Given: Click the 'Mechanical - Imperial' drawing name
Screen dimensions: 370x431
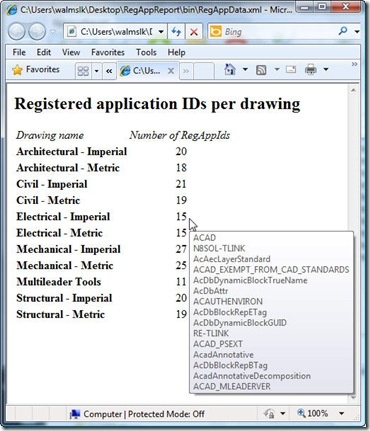Looking at the screenshot, I should (69, 249).
